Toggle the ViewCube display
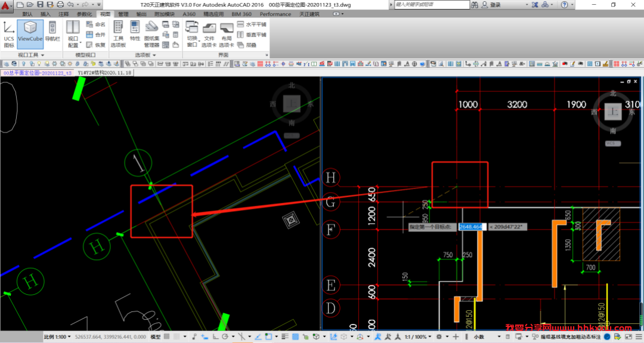The image size is (644, 343). (30, 34)
